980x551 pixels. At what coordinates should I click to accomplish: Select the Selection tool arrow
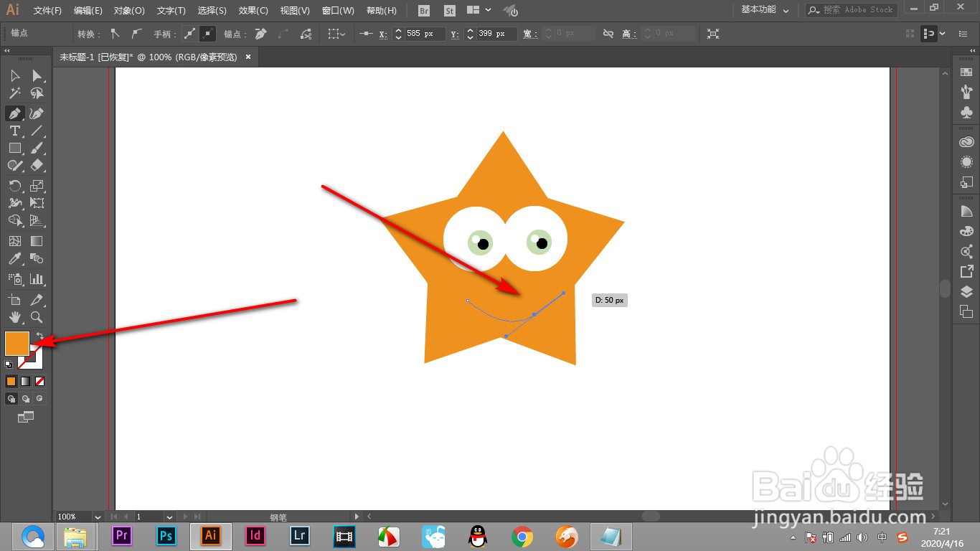(x=14, y=76)
